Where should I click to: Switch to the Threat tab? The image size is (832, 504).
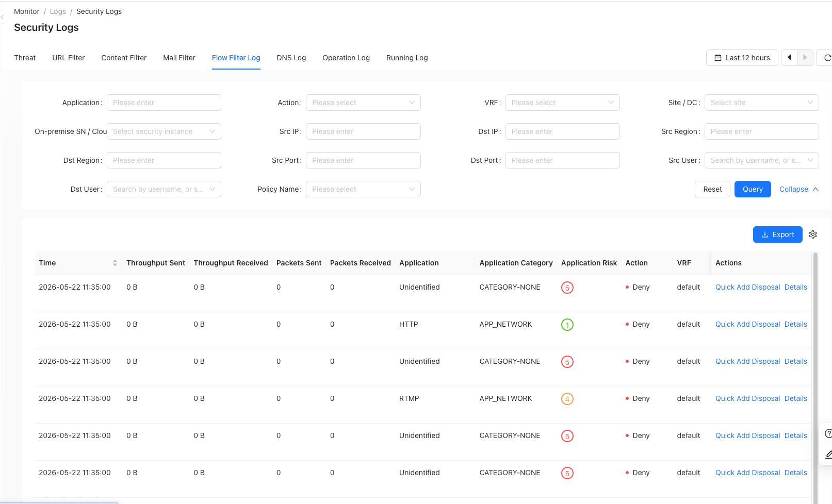(25, 58)
